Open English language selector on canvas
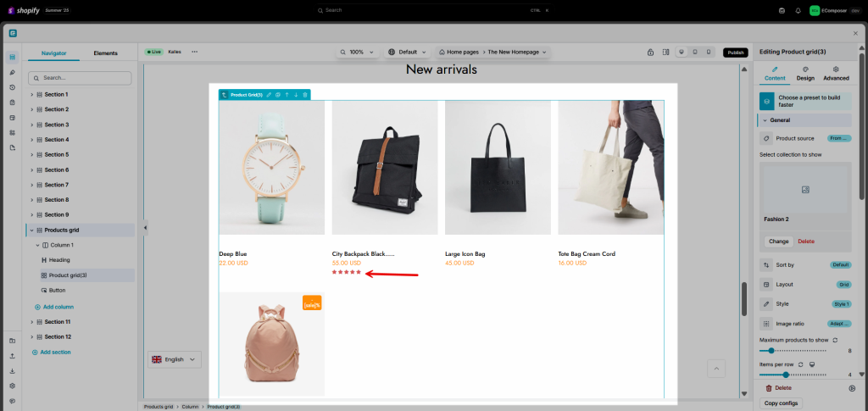Screen dimensions: 868x411 [x=175, y=359]
